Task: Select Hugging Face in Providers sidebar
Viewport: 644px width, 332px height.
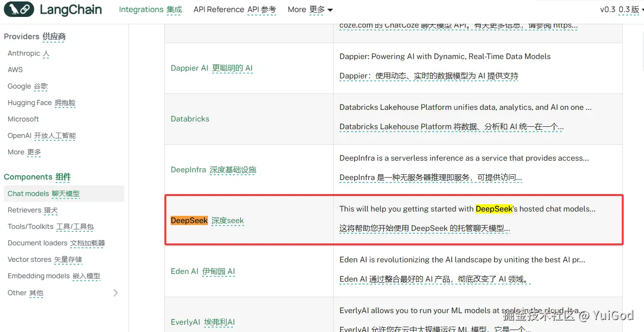Action: coord(42,103)
